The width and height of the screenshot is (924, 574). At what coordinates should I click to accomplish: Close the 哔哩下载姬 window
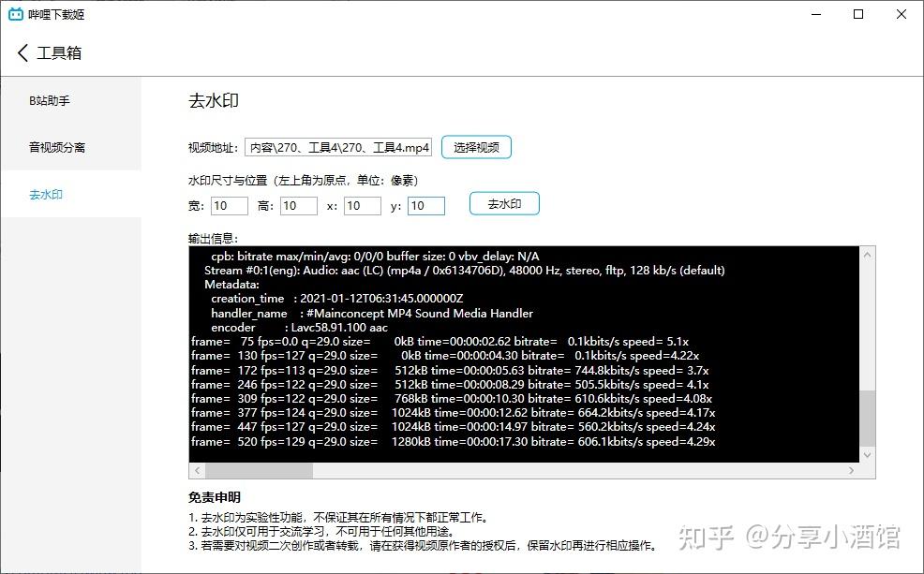pos(901,14)
